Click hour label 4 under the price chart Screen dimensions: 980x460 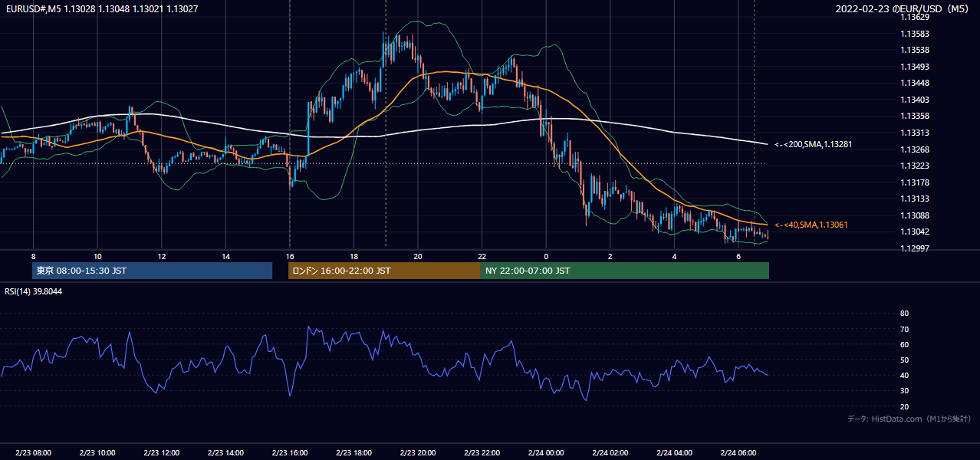(675, 255)
